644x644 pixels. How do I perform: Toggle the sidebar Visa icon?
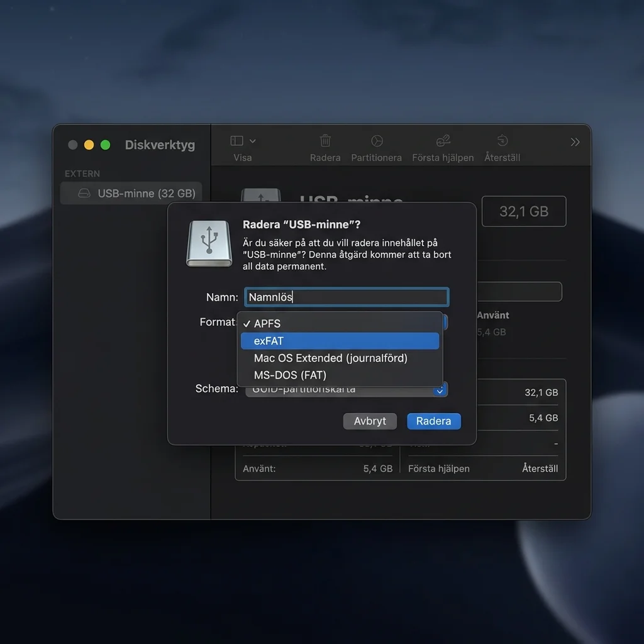(236, 141)
